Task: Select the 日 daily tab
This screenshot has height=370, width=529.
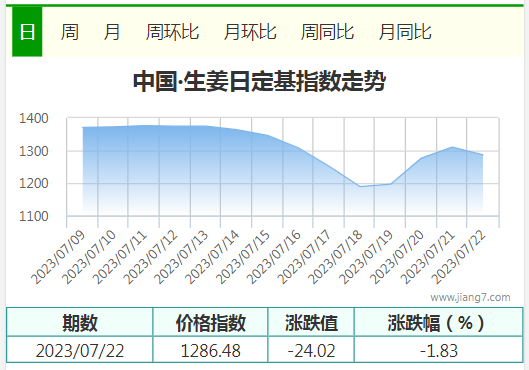Action: coord(27,32)
